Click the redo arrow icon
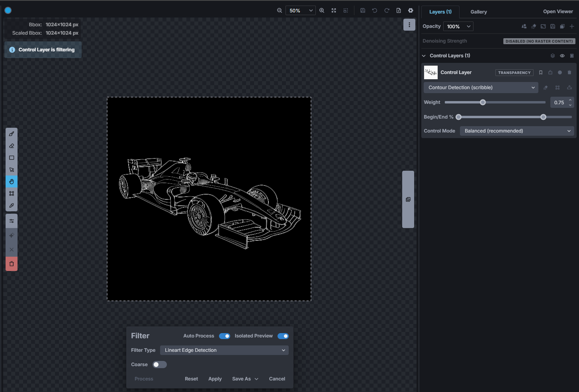Viewport: 579px width, 392px height. (x=387, y=10)
